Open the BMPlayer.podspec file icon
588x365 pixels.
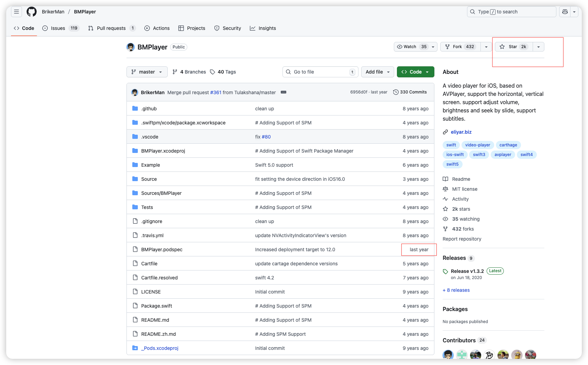(135, 250)
